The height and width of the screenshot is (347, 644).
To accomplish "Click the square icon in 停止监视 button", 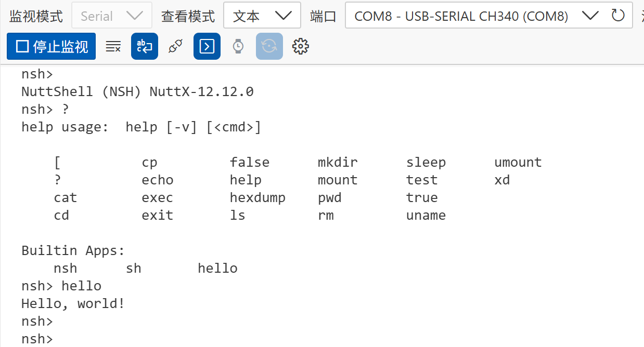I will coord(22,47).
